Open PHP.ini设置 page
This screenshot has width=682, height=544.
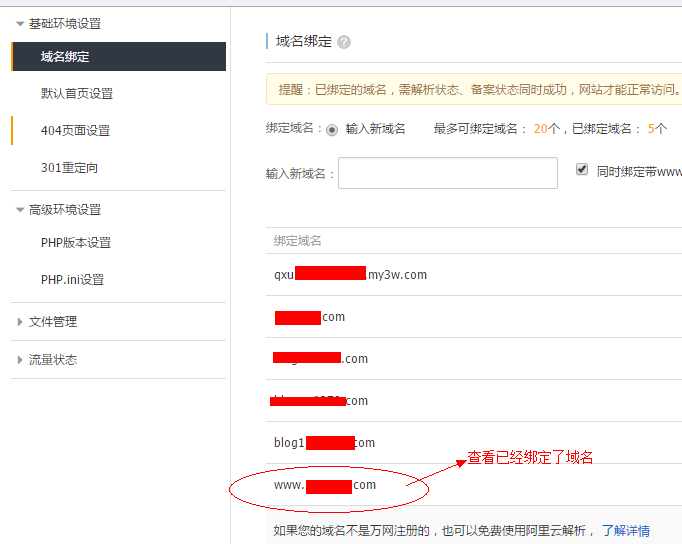(x=72, y=280)
